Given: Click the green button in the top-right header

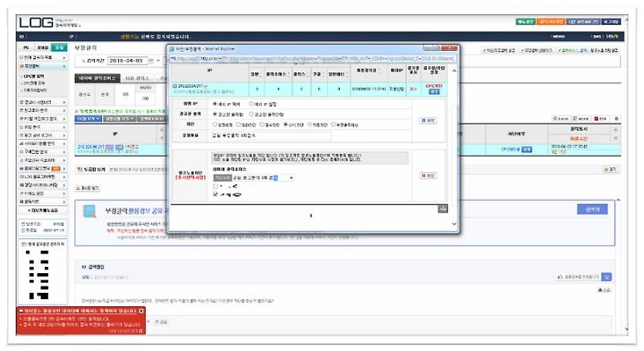Looking at the screenshot, I should pyautogui.click(x=525, y=21).
